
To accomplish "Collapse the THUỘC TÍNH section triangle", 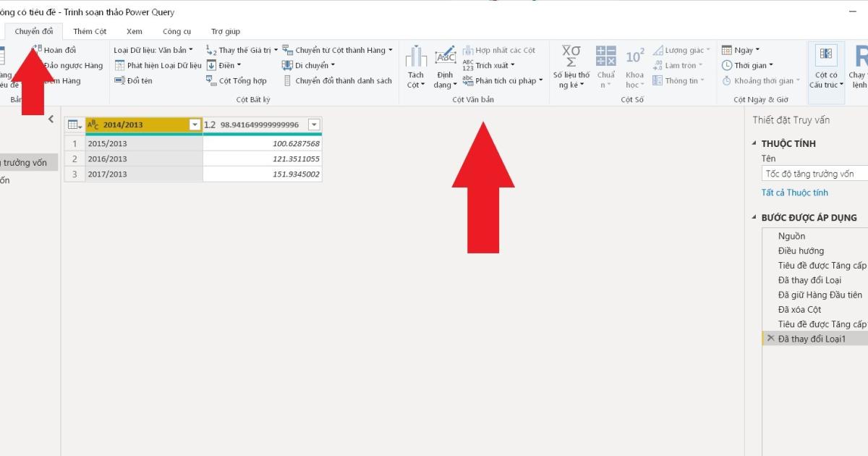I will point(755,143).
